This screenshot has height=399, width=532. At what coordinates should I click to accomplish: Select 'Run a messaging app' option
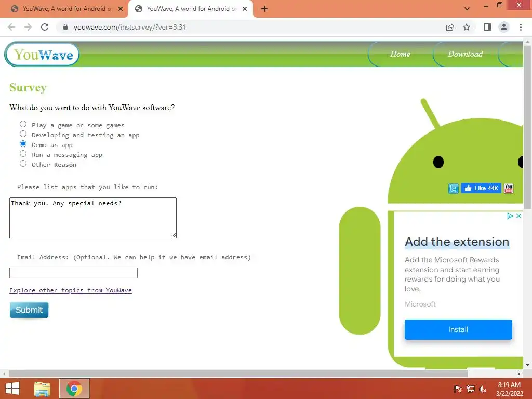coord(23,154)
